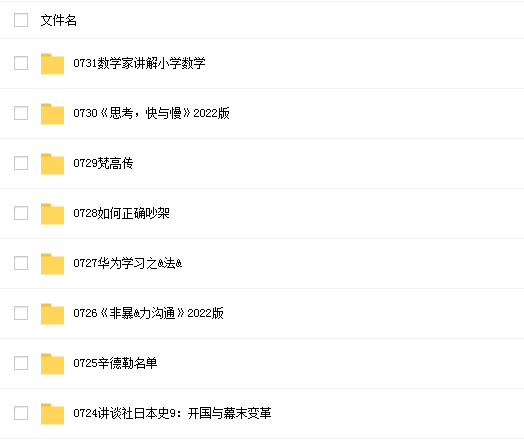Image resolution: width=524 pixels, height=448 pixels.
Task: Open the 0731数学家讲解小学数学 folder icon
Action: click(52, 63)
